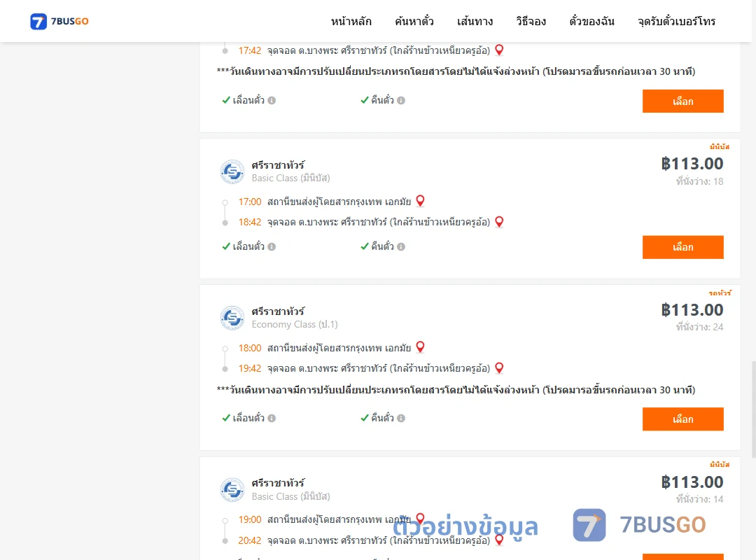
Task: Open map pin for 18:00 Ekkamai terminal
Action: [x=421, y=346]
